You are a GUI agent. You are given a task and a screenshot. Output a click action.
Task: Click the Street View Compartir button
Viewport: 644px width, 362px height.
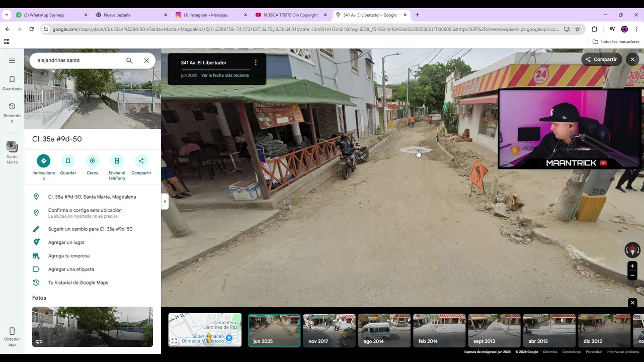(601, 59)
